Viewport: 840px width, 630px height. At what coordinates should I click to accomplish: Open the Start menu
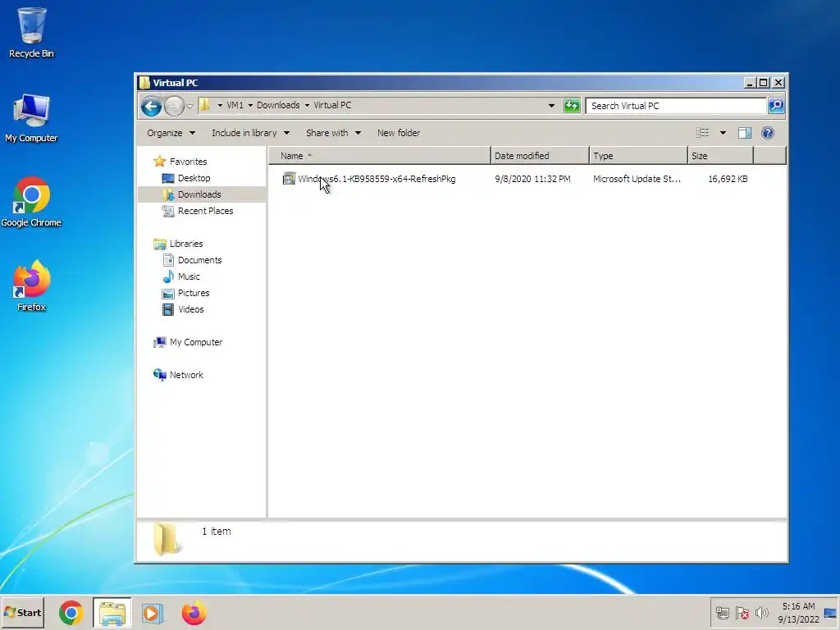point(22,613)
